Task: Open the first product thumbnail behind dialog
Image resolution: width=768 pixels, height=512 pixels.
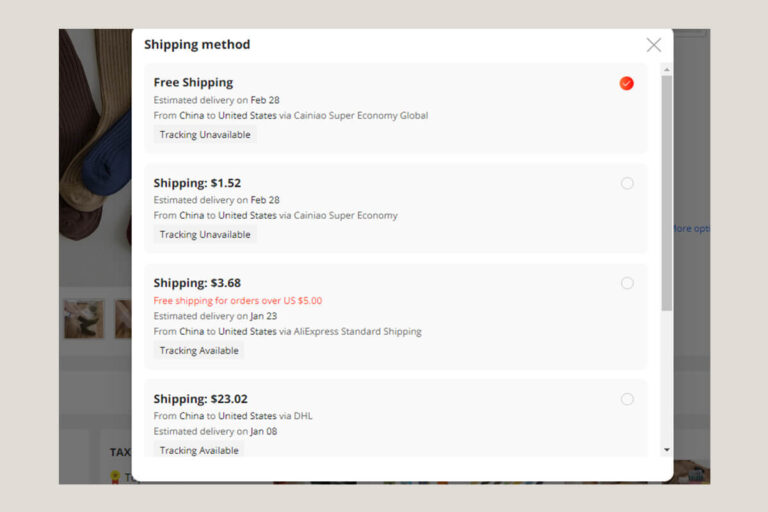Action: click(x=84, y=318)
